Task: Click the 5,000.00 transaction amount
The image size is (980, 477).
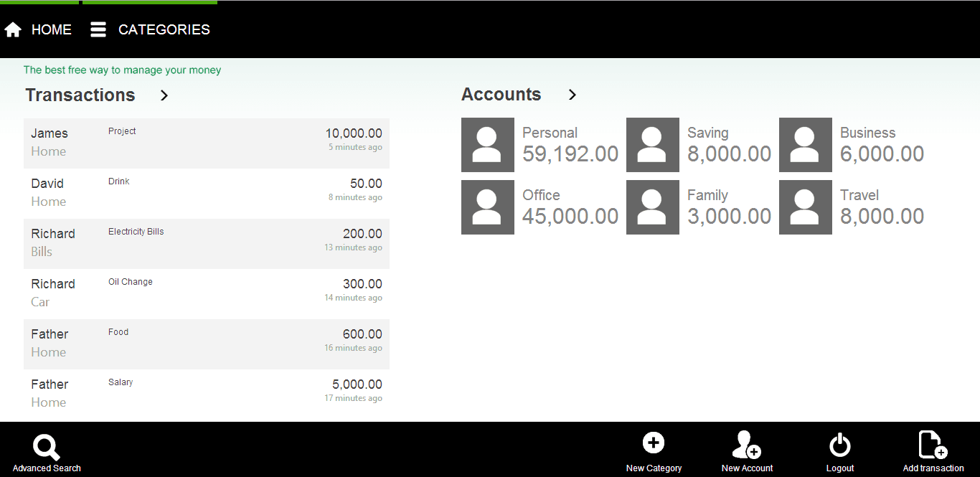Action: coord(357,384)
